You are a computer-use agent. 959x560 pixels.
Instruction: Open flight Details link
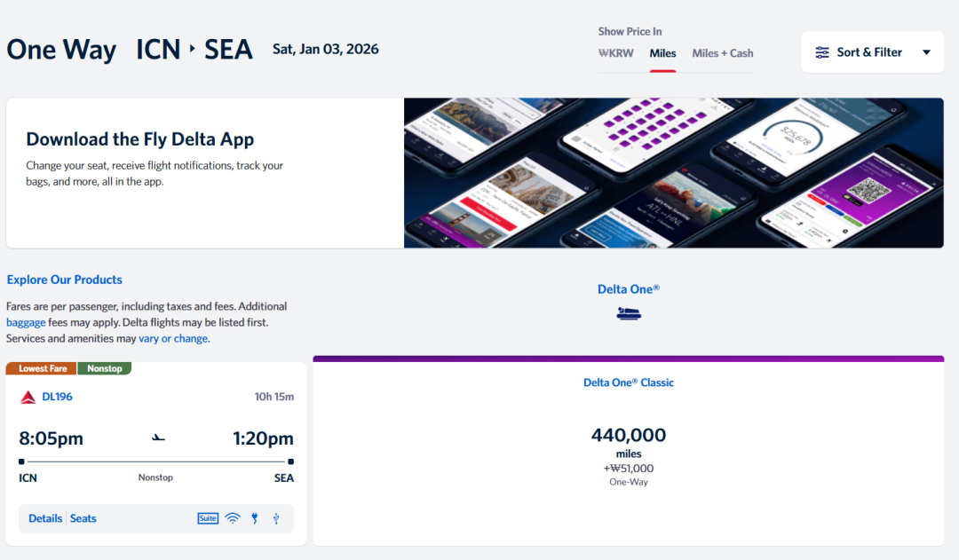pyautogui.click(x=45, y=518)
